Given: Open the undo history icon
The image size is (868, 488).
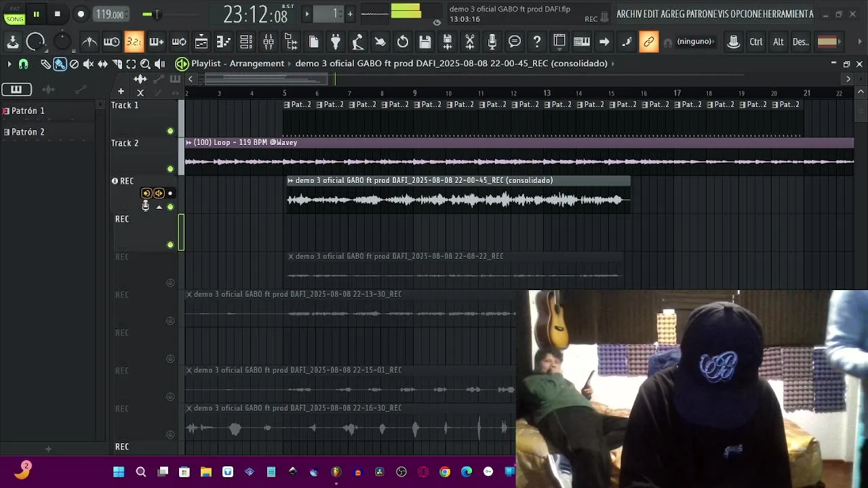Looking at the screenshot, I should tap(403, 42).
